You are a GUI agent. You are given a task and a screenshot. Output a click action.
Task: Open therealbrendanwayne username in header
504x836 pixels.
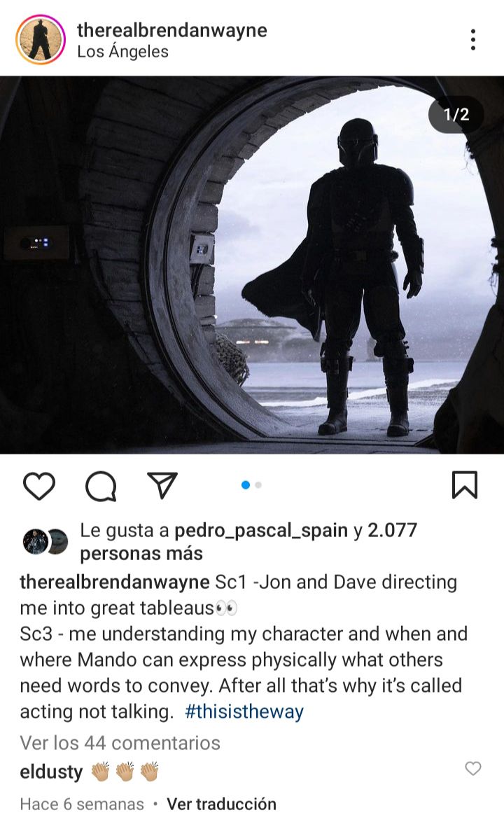tap(172, 30)
